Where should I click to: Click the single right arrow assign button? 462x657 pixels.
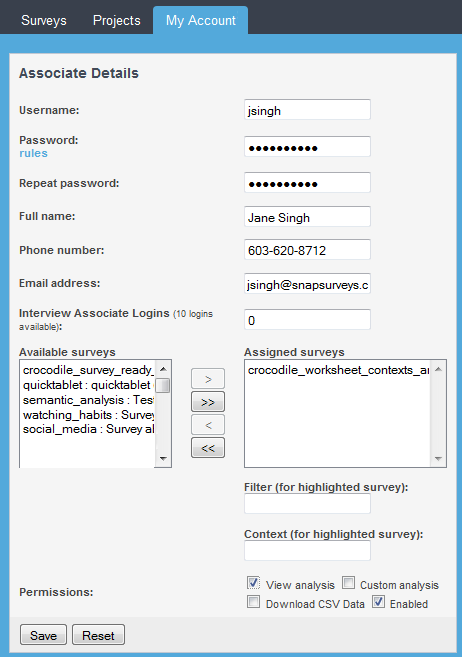tap(208, 379)
